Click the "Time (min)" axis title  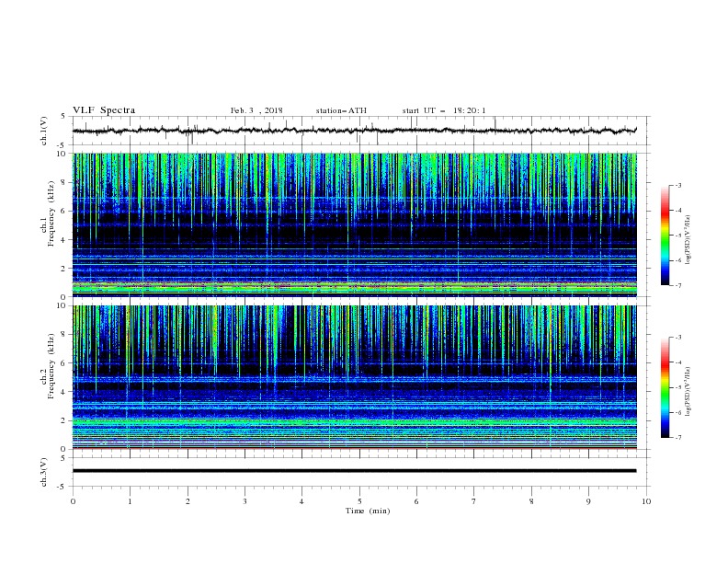pyautogui.click(x=368, y=511)
